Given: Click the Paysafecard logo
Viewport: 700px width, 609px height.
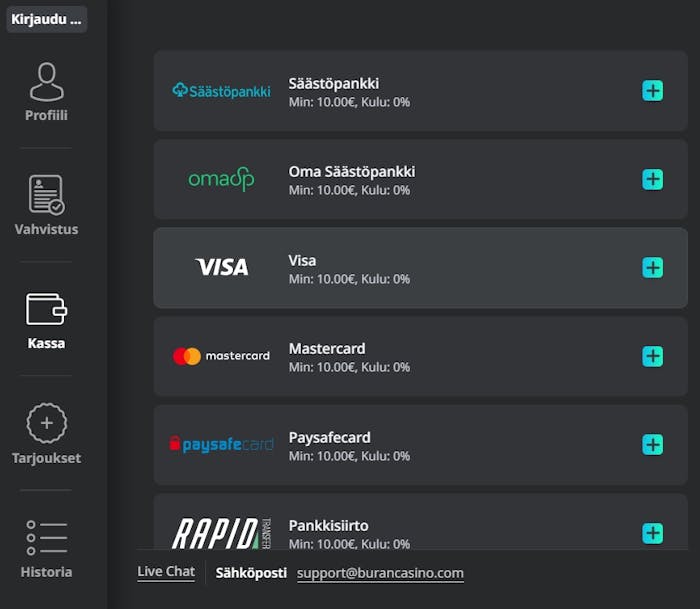Looking at the screenshot, I should click(x=221, y=444).
